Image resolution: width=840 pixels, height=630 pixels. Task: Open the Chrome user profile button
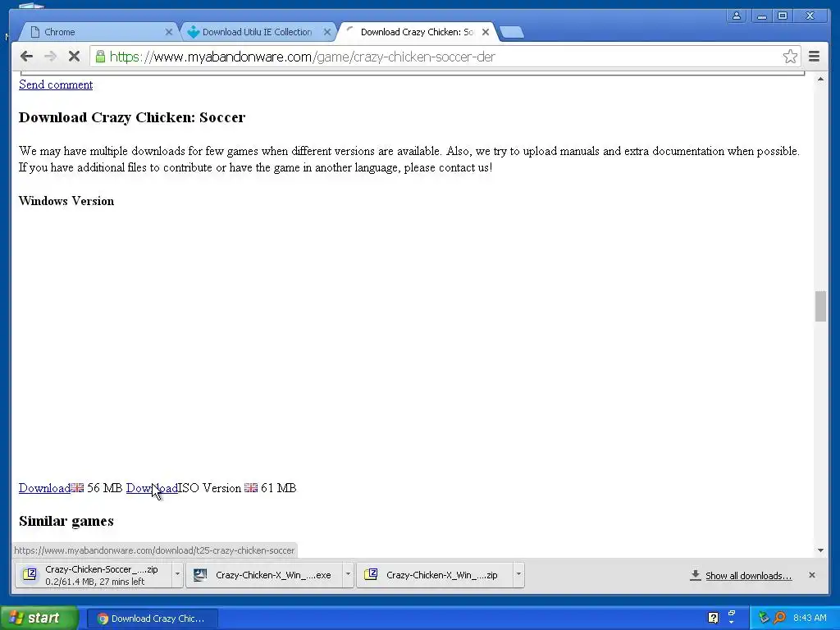[x=737, y=16]
